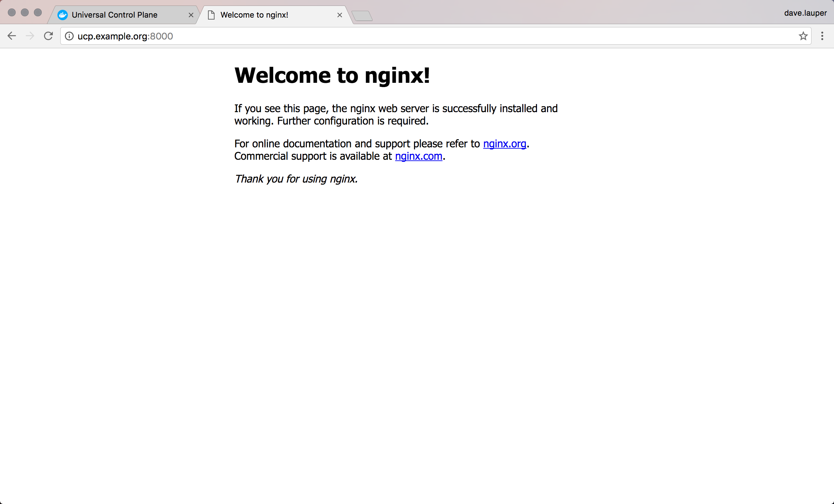Open the Chrome three-dot menu
Image resolution: width=834 pixels, height=504 pixels.
point(822,36)
